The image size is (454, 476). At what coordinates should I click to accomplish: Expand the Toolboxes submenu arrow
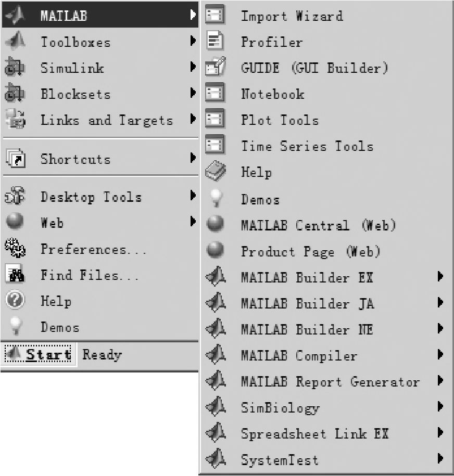click(193, 41)
